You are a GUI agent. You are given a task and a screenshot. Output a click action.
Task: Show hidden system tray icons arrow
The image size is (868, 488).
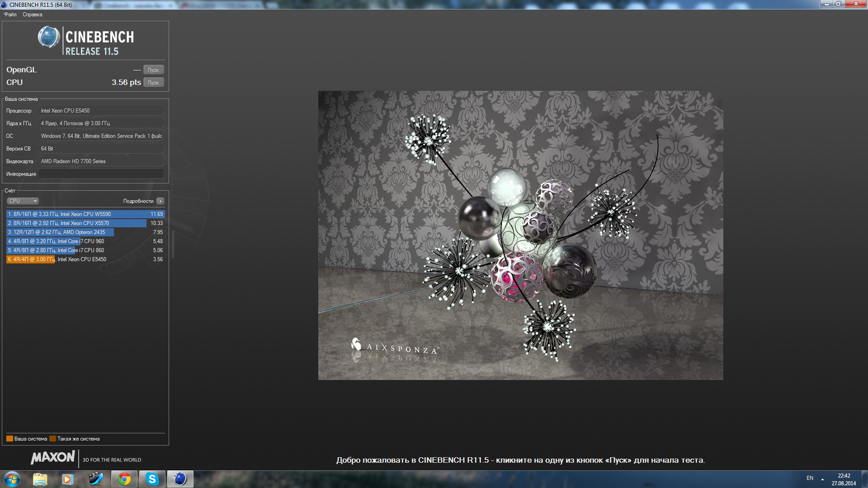pyautogui.click(x=822, y=479)
